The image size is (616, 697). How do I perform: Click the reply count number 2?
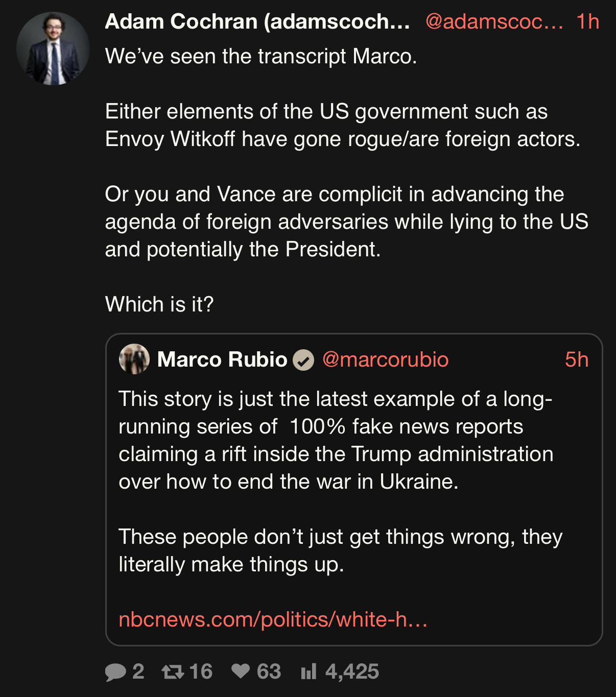coord(138,672)
